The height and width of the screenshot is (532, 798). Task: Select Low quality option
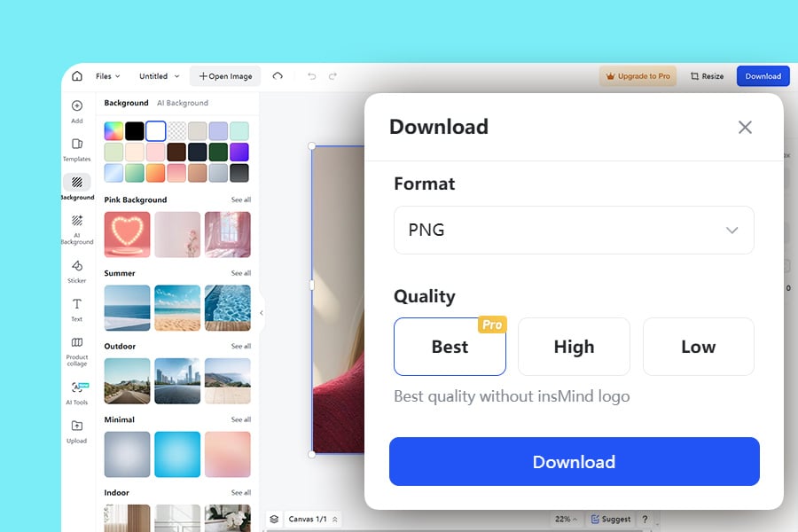coord(699,347)
